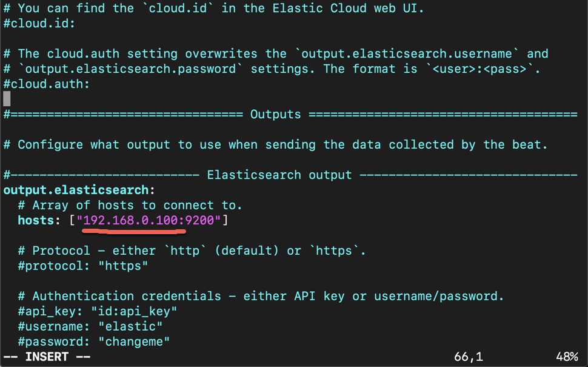Click the commented #cloud.auth: line
The image size is (588, 367).
click(x=47, y=84)
